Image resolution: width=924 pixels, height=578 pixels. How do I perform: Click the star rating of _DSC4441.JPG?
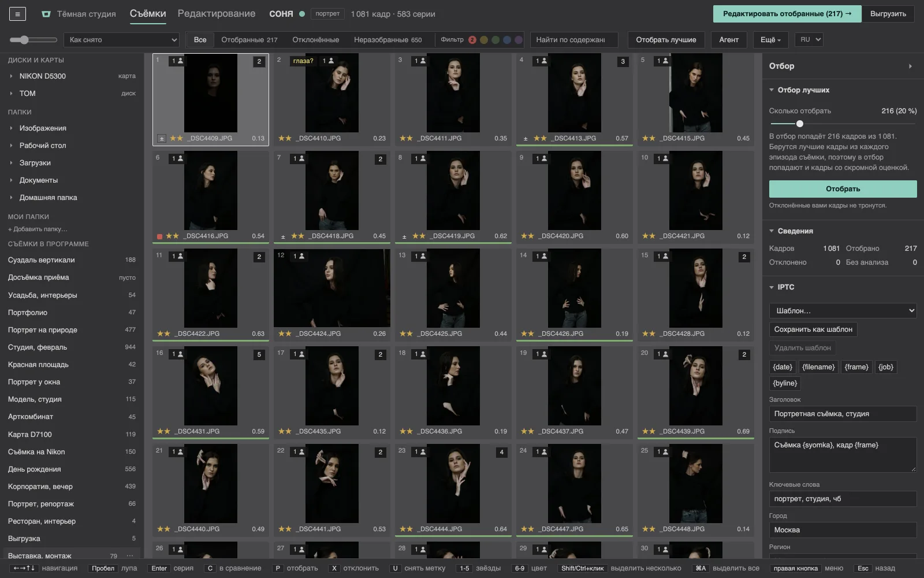tap(285, 529)
